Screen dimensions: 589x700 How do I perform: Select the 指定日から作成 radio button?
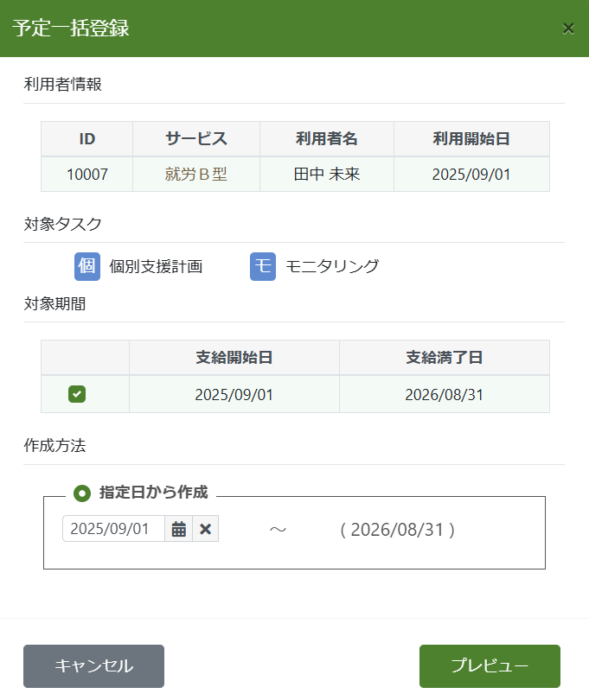pyautogui.click(x=82, y=493)
